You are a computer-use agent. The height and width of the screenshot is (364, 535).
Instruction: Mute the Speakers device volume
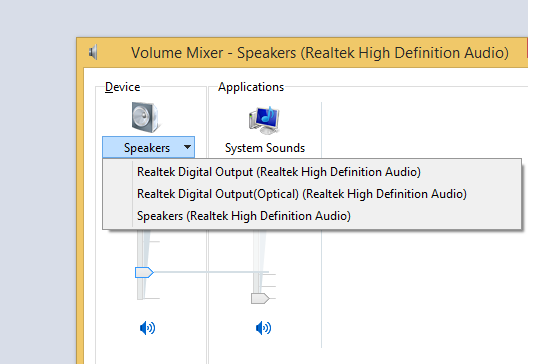[147, 328]
